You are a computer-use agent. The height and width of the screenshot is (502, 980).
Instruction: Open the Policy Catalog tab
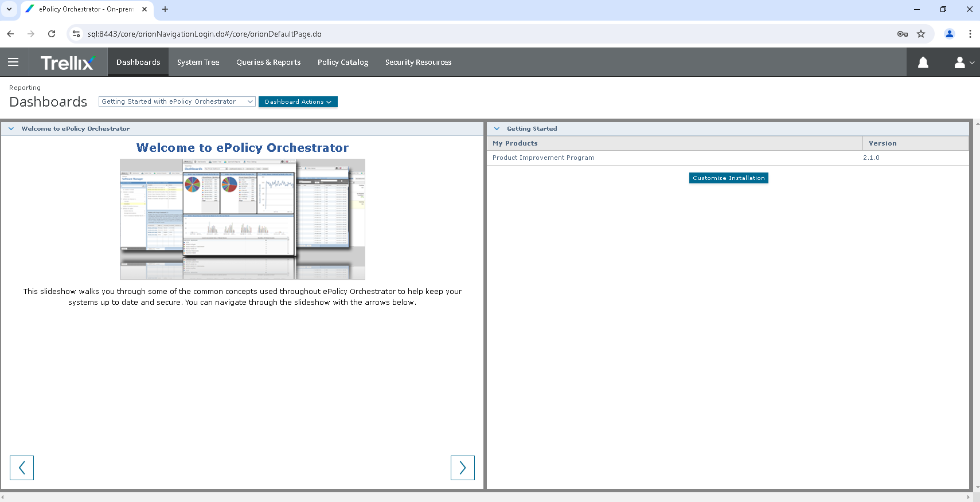[343, 62]
